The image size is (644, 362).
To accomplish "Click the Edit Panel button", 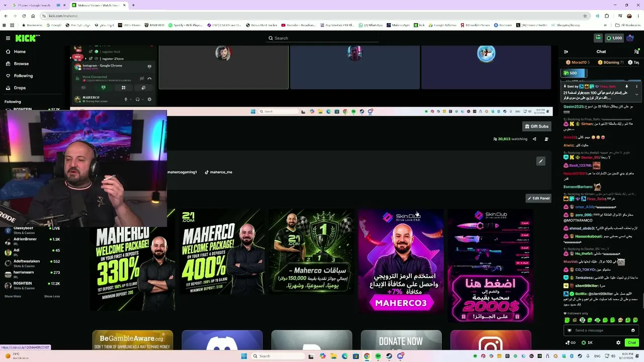I will click(x=538, y=198).
